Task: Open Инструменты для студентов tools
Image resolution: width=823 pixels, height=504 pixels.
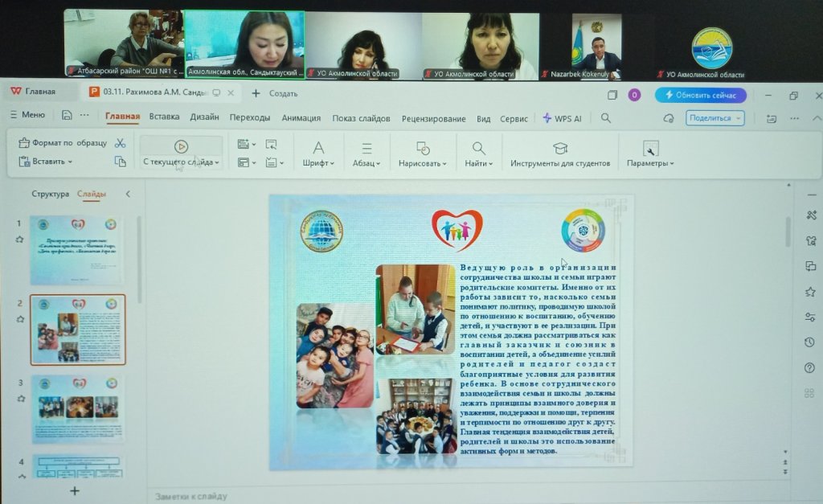Action: pos(560,154)
